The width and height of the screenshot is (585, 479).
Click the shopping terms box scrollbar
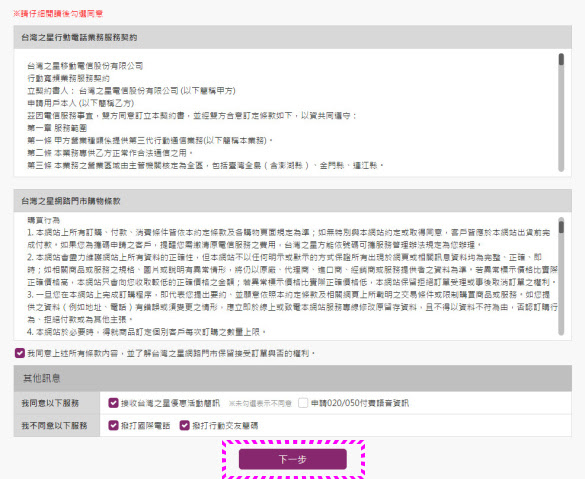click(561, 276)
